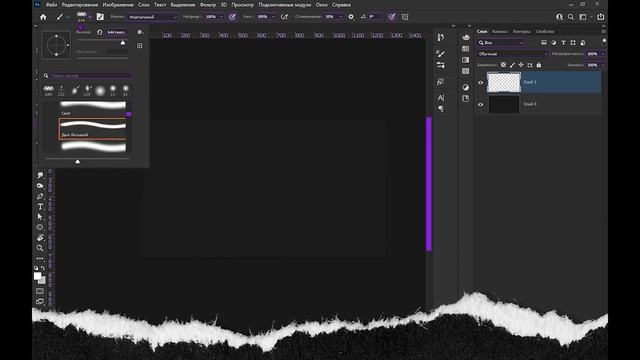This screenshot has height=360, width=640.
Task: Select the Pen tool
Action: click(x=40, y=196)
